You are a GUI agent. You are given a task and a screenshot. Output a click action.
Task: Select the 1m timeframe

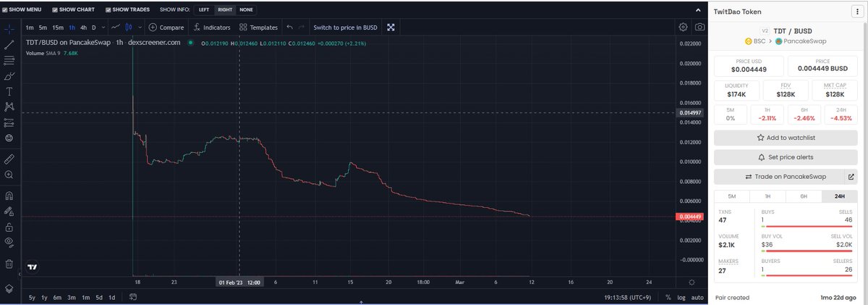(x=30, y=28)
